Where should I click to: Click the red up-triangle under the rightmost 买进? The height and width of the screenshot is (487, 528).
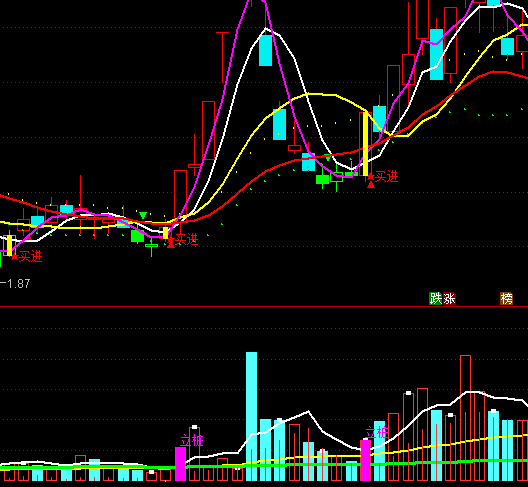[371, 184]
